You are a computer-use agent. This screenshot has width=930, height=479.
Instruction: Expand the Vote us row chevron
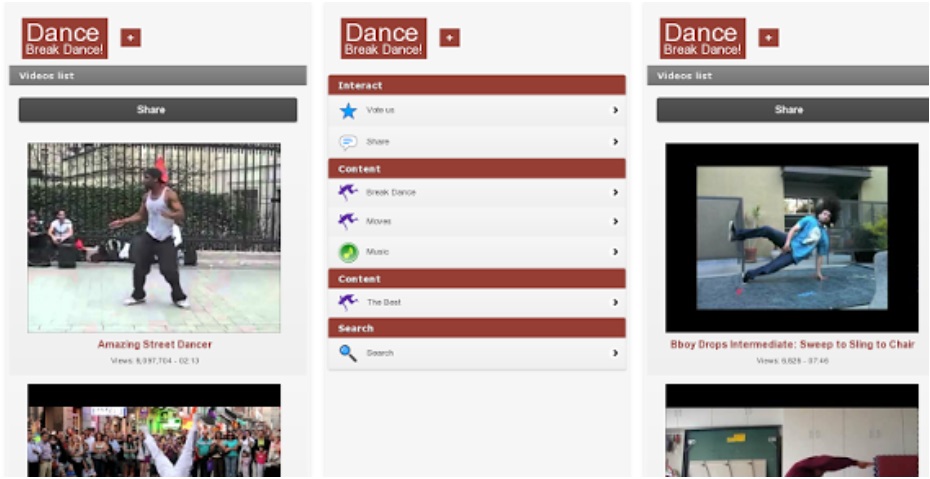click(x=615, y=111)
